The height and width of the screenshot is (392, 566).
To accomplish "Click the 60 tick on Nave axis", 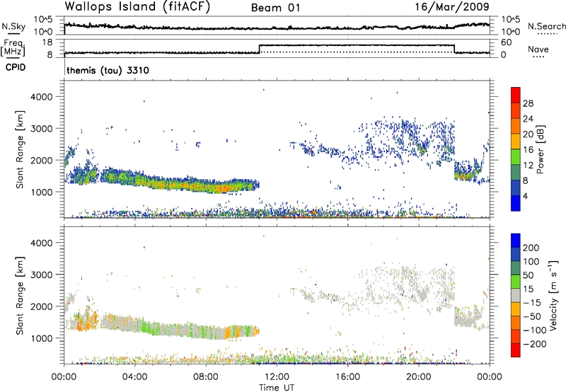I will (x=507, y=42).
